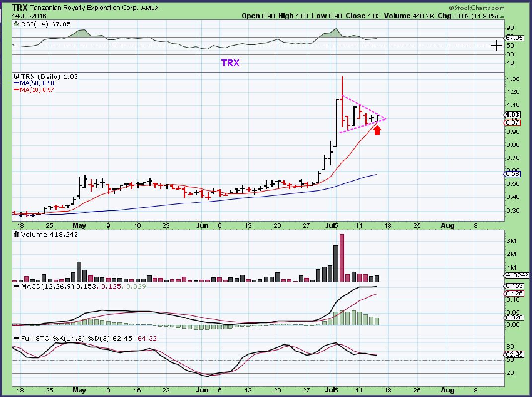Click the "Jun" label on the price panel axis

[202, 225]
